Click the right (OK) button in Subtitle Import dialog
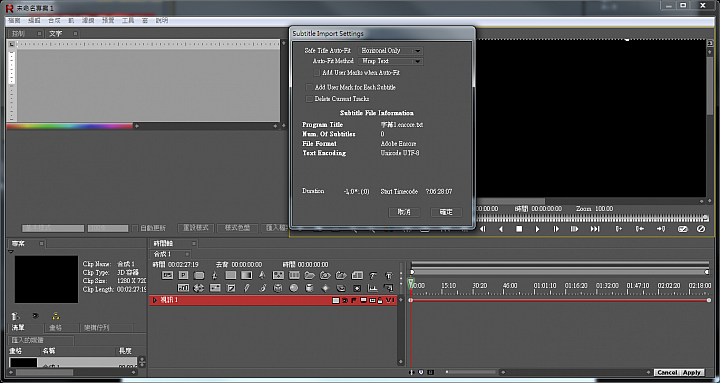 point(446,212)
